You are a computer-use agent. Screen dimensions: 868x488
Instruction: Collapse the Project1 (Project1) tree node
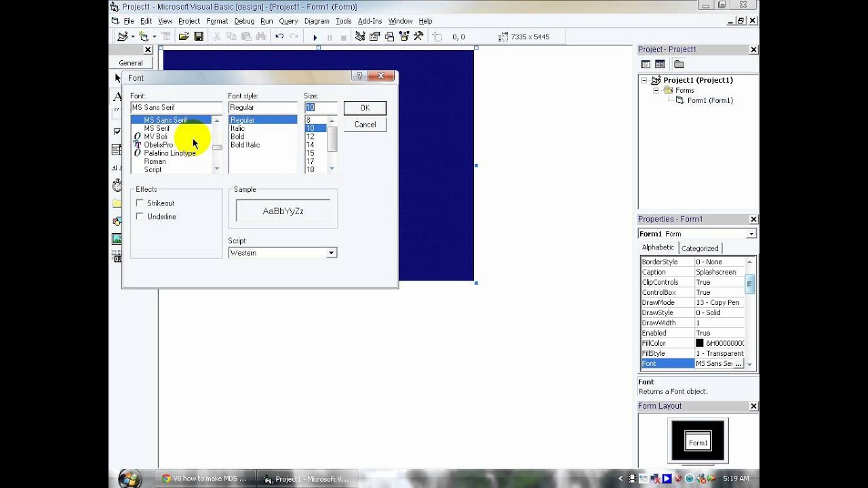(x=644, y=80)
